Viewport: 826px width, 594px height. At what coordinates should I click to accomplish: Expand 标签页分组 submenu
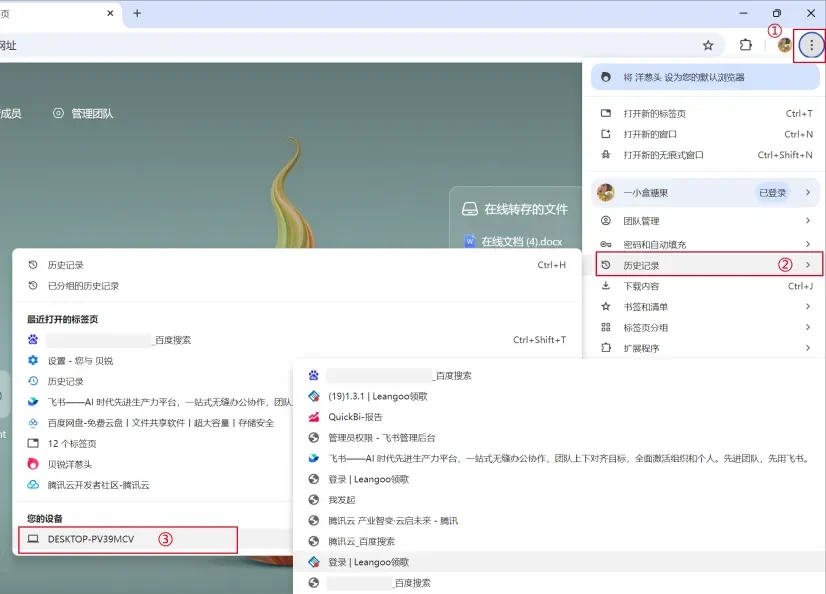click(x=707, y=328)
